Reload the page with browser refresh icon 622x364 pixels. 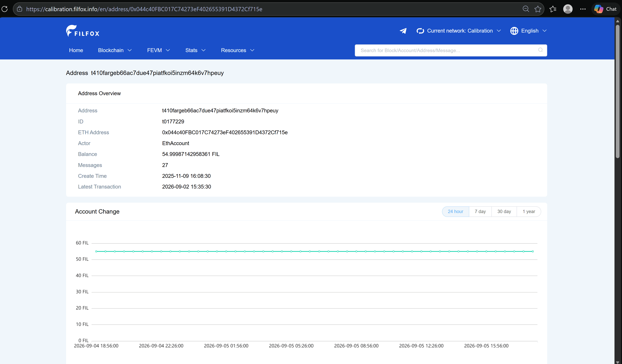tap(5, 9)
